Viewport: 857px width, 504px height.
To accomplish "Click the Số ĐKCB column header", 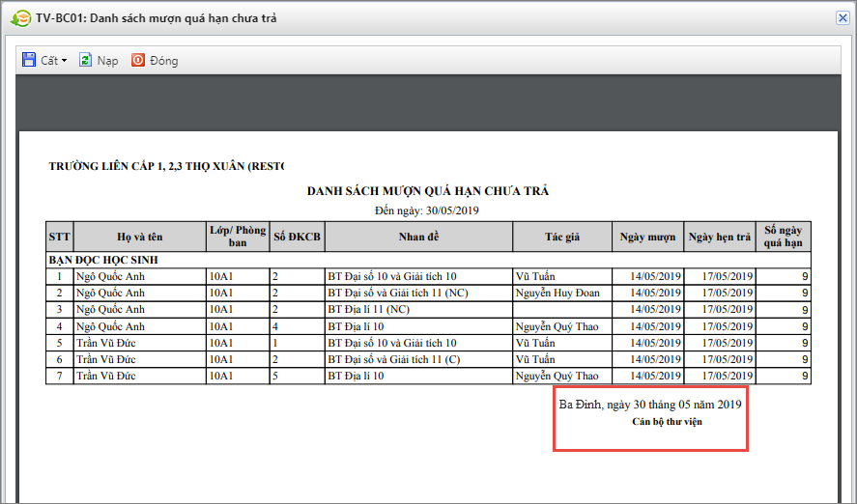I will click(298, 237).
